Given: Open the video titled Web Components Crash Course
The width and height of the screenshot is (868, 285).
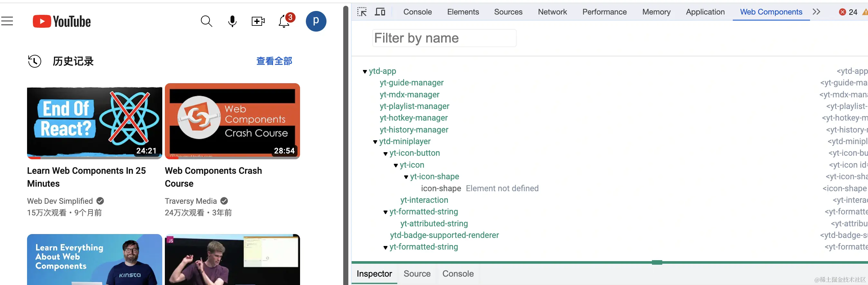Looking at the screenshot, I should coord(213,177).
